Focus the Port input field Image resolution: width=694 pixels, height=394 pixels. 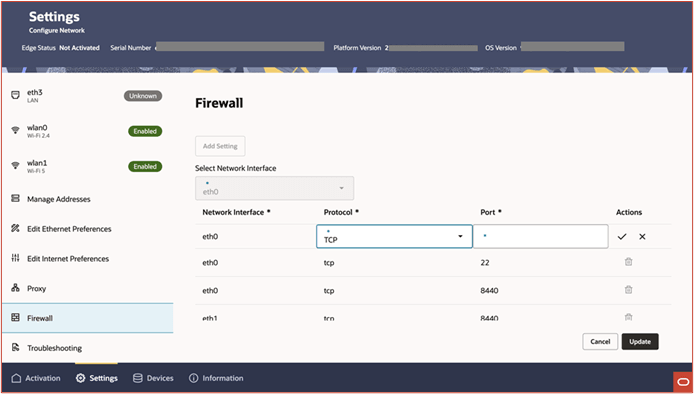(540, 236)
